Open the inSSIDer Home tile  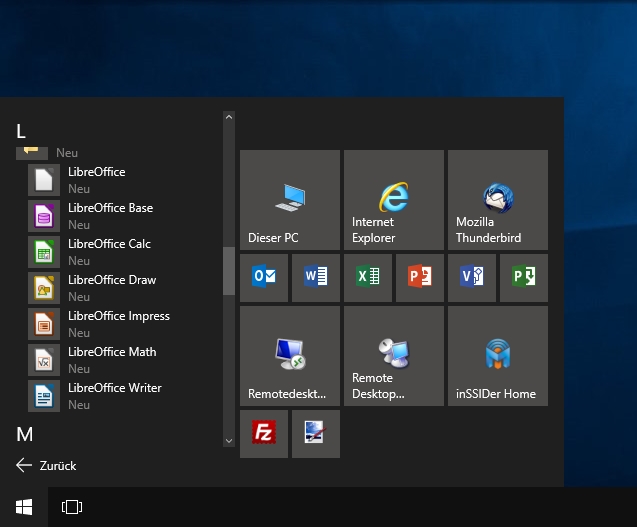[x=498, y=356]
